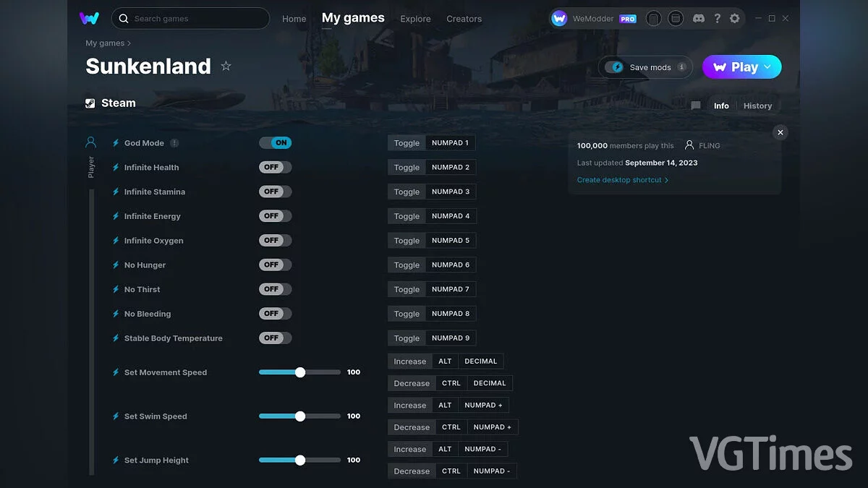Adjust the Set Movement Speed slider
This screenshot has width=868, height=488.
pyautogui.click(x=299, y=372)
